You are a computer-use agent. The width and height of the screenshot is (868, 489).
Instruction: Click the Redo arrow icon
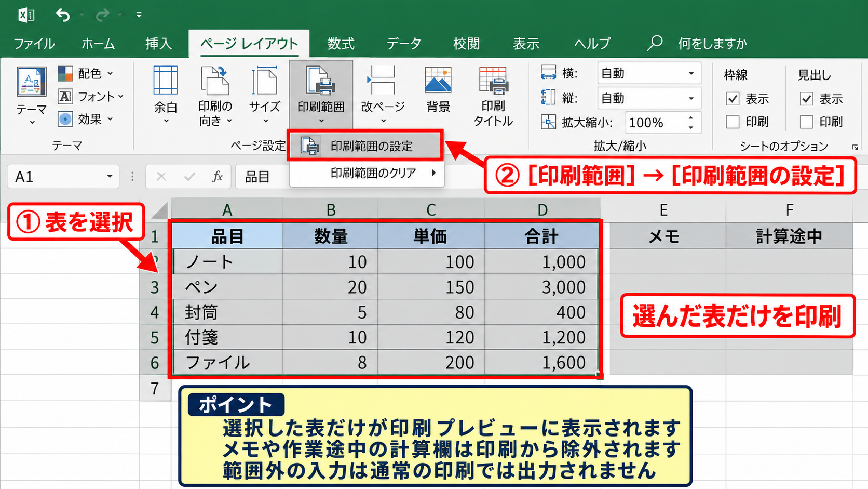102,15
